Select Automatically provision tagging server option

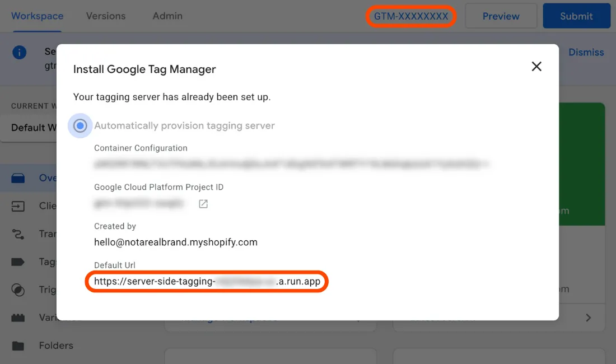(x=80, y=125)
